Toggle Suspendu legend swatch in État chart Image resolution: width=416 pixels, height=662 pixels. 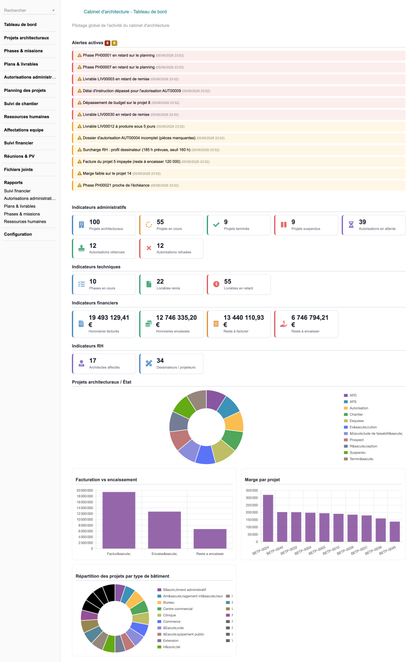click(x=345, y=453)
